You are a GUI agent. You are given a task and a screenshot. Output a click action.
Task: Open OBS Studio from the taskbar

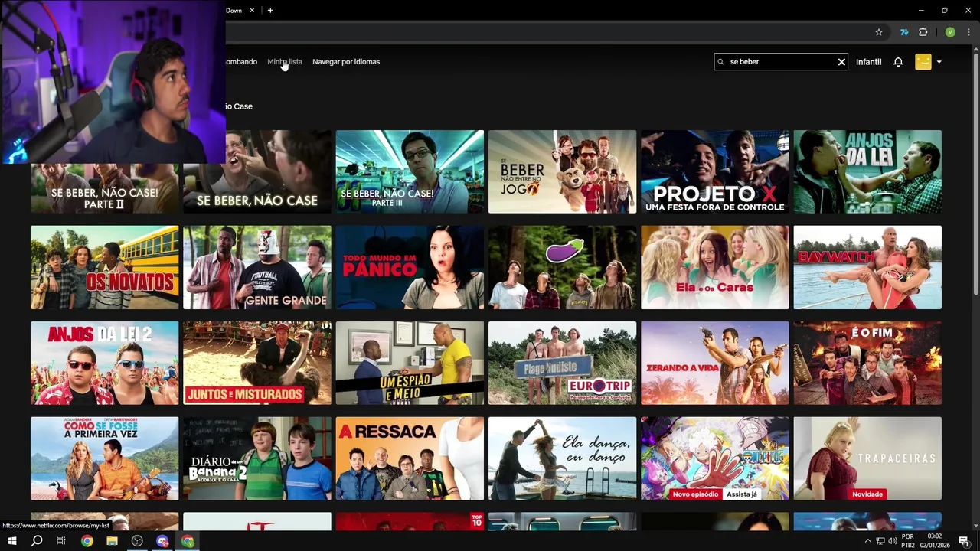click(x=137, y=541)
